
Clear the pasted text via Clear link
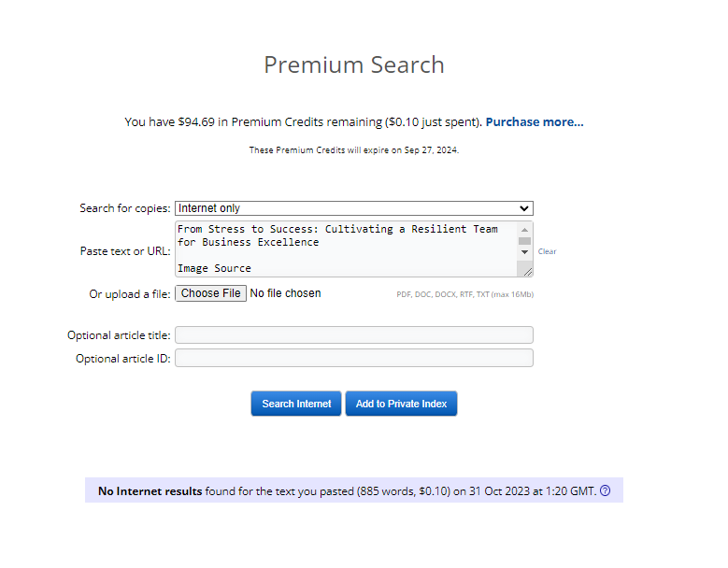tap(547, 251)
